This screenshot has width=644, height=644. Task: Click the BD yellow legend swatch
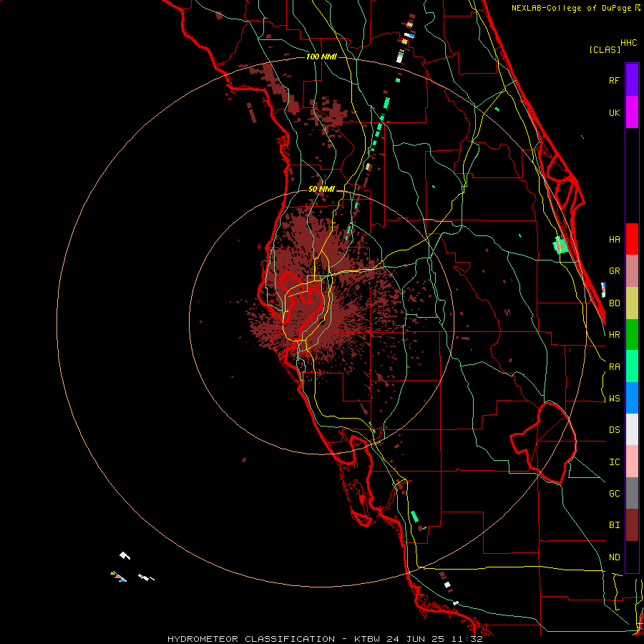pos(632,303)
